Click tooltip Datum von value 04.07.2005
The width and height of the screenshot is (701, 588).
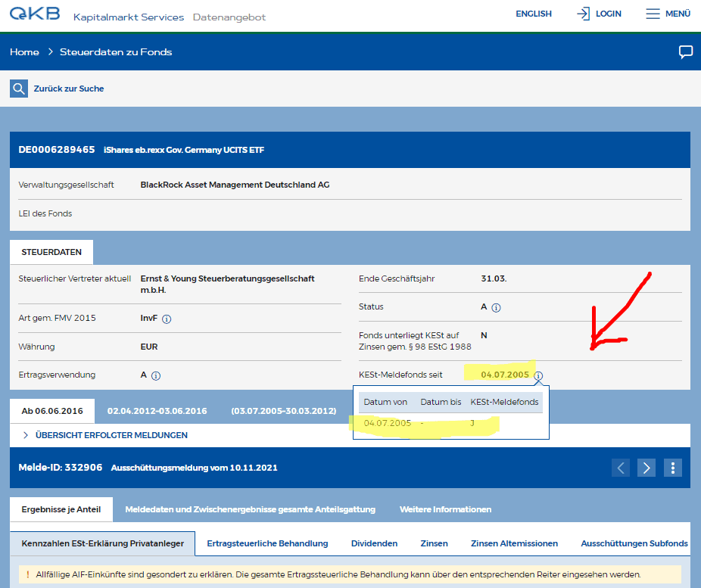point(387,423)
